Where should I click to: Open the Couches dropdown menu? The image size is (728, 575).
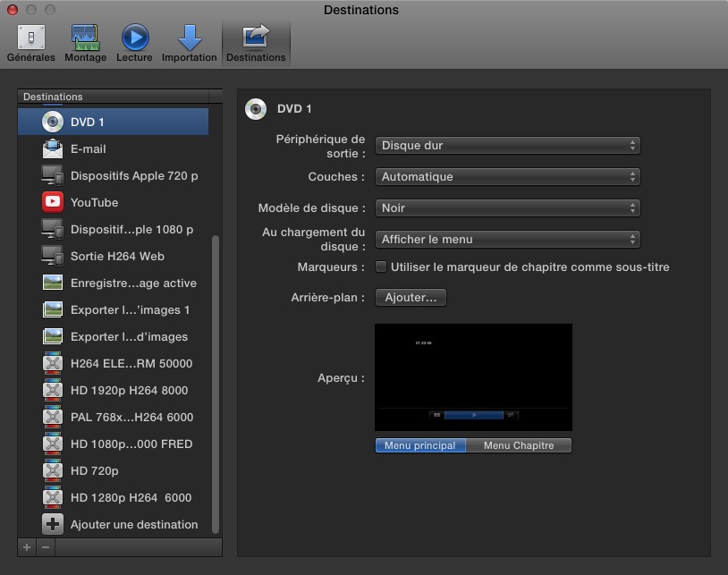click(x=507, y=176)
